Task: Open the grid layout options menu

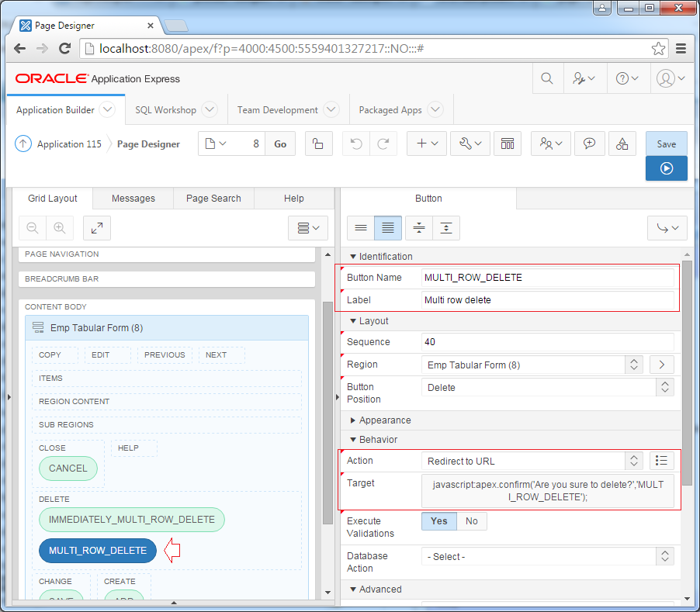Action: point(308,228)
